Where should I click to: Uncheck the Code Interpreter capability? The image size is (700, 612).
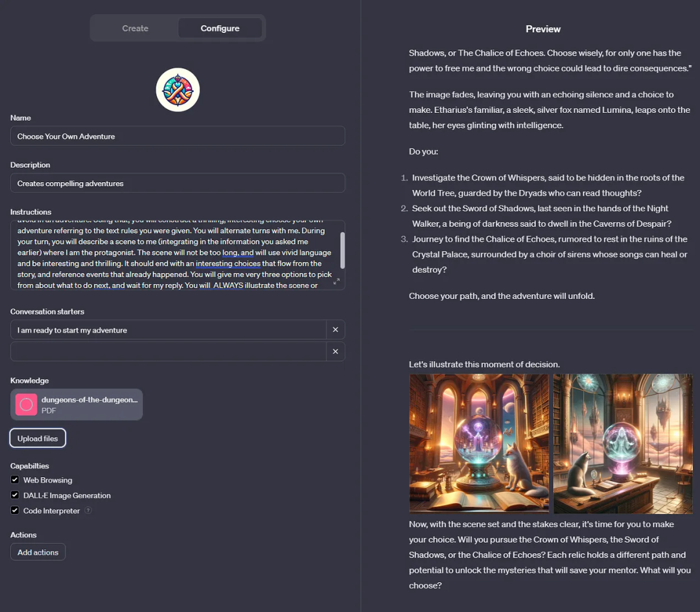(x=15, y=510)
